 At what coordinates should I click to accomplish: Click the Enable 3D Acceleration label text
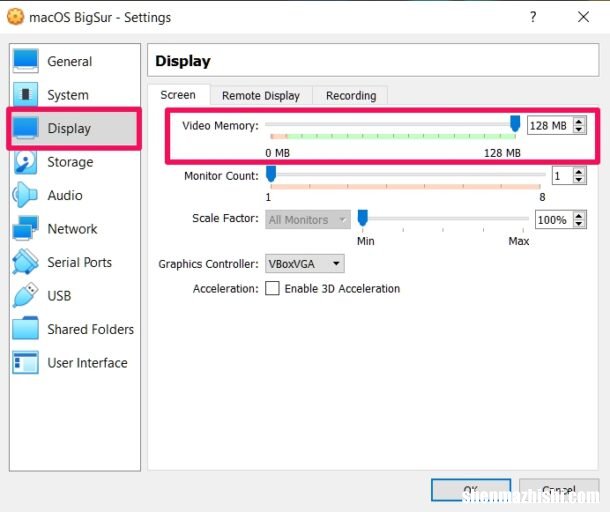(342, 289)
